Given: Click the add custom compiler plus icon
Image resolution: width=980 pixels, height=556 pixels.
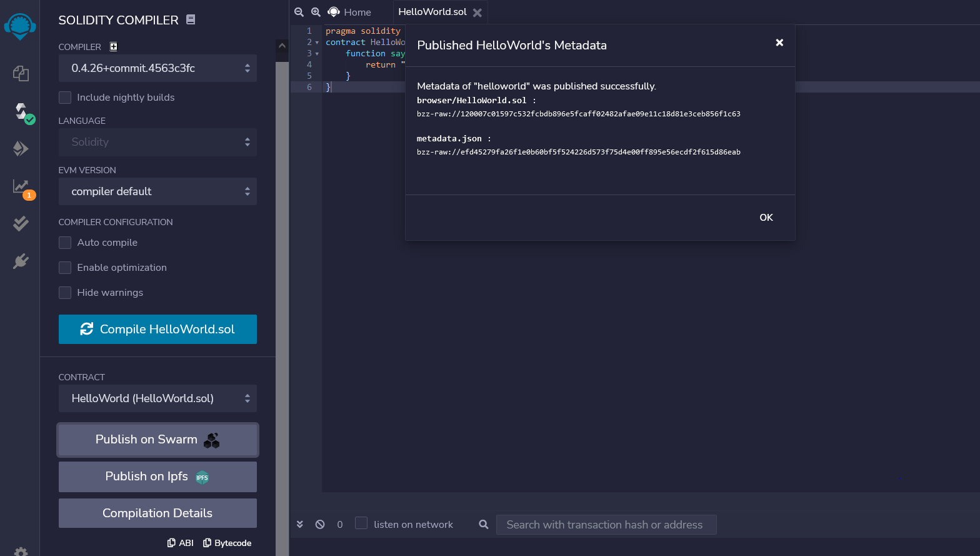Looking at the screenshot, I should pos(113,46).
